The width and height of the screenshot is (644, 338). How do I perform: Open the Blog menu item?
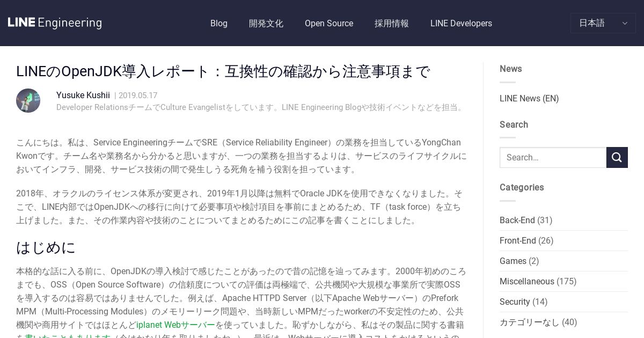(219, 23)
